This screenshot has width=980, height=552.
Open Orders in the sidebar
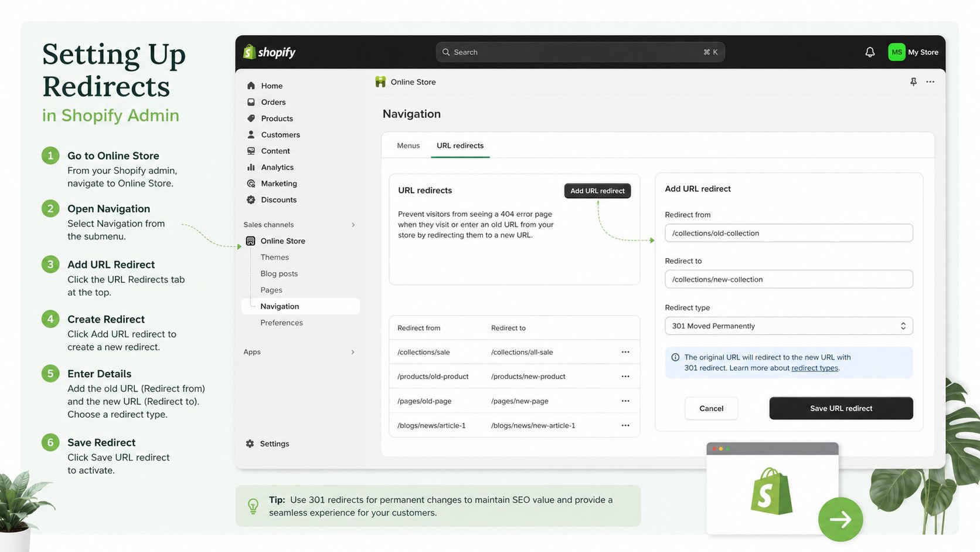pos(274,102)
